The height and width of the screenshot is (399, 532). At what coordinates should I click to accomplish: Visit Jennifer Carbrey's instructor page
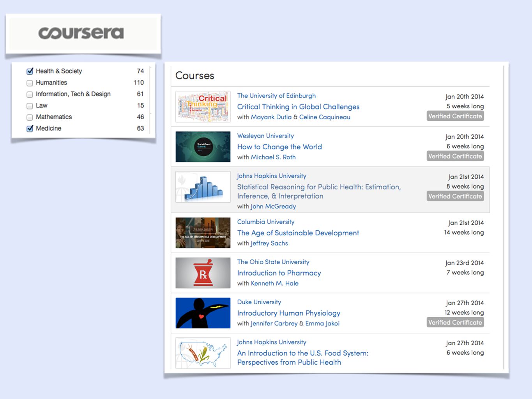274,323
